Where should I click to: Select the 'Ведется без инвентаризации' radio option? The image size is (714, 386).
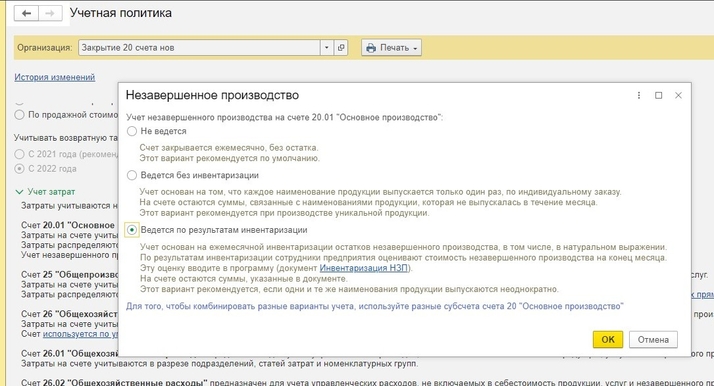point(132,175)
